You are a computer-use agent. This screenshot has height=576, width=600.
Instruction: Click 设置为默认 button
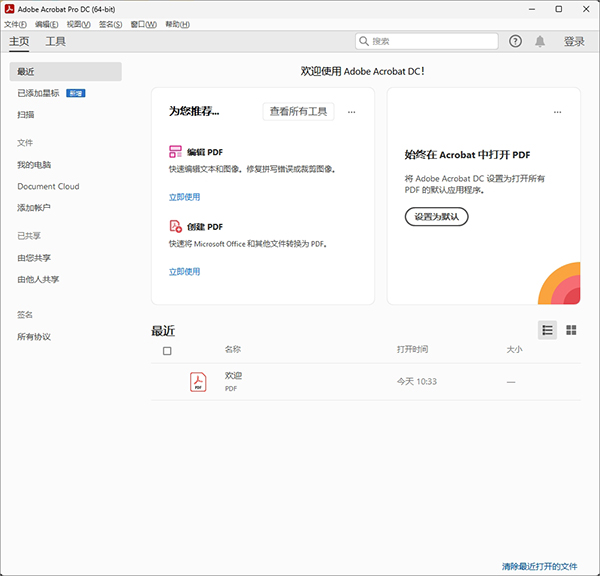coord(436,217)
